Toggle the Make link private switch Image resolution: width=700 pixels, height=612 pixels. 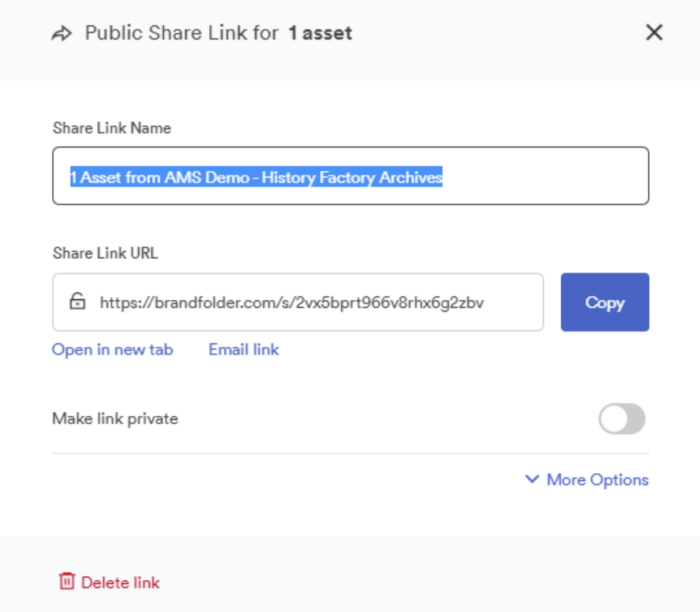(x=622, y=419)
